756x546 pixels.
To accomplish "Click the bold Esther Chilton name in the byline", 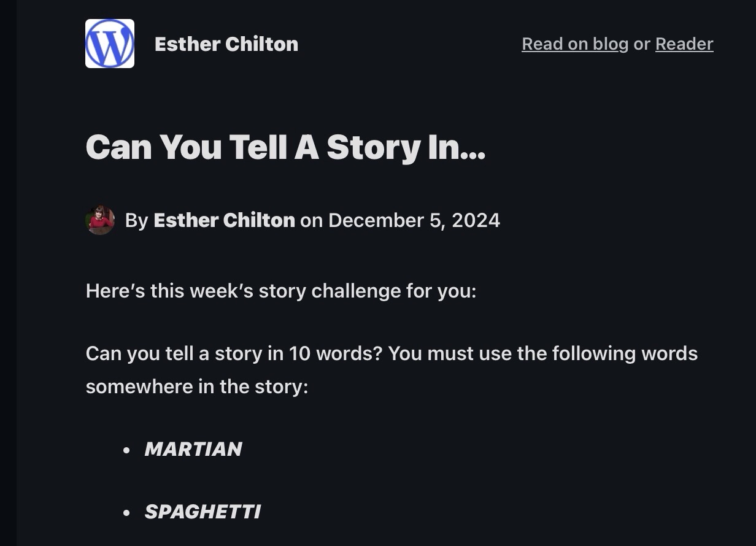I will tap(224, 220).
